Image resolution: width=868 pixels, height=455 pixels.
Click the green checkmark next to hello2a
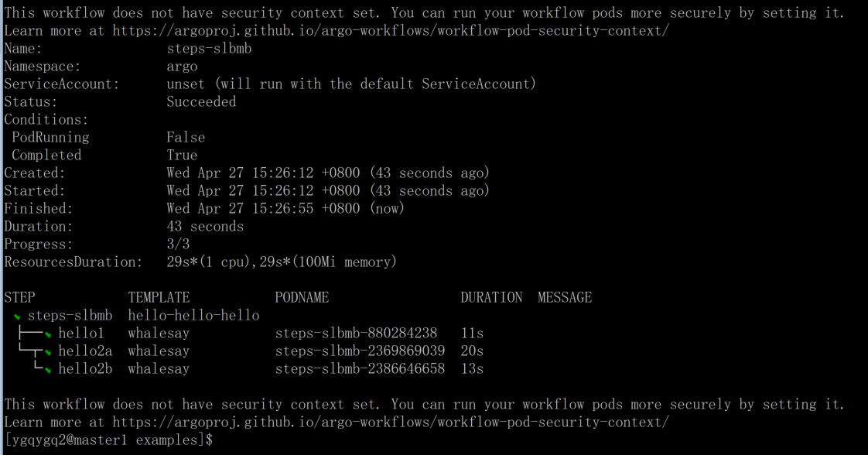[x=48, y=352]
